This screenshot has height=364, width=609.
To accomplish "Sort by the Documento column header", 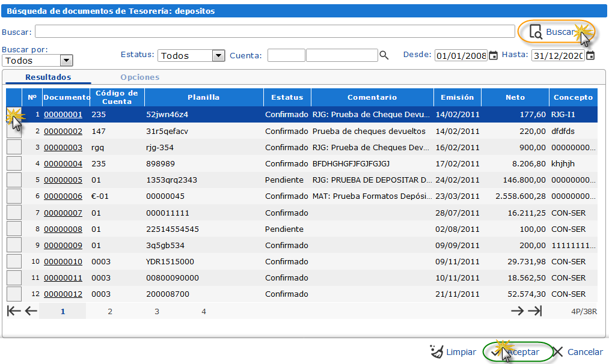I will pos(66,97).
